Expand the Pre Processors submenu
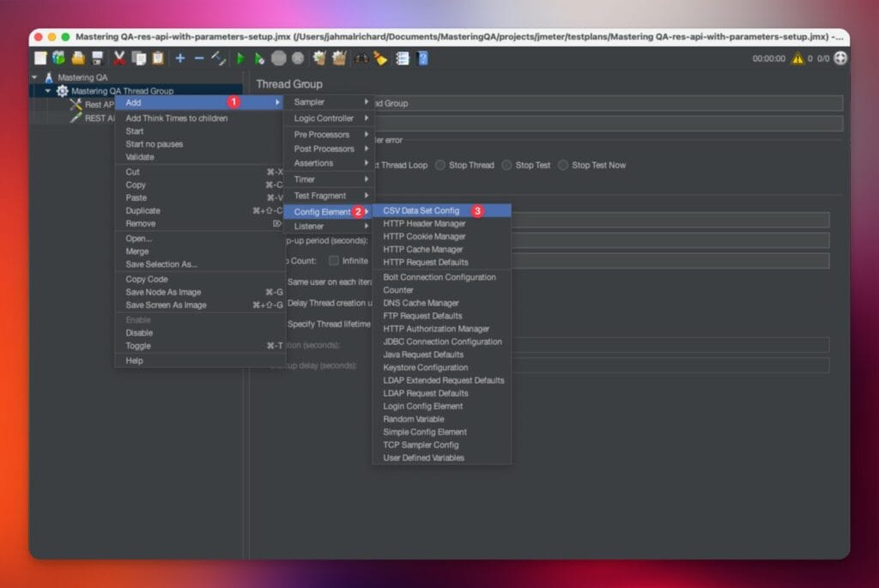Viewport: 879px width, 588px height. click(329, 135)
